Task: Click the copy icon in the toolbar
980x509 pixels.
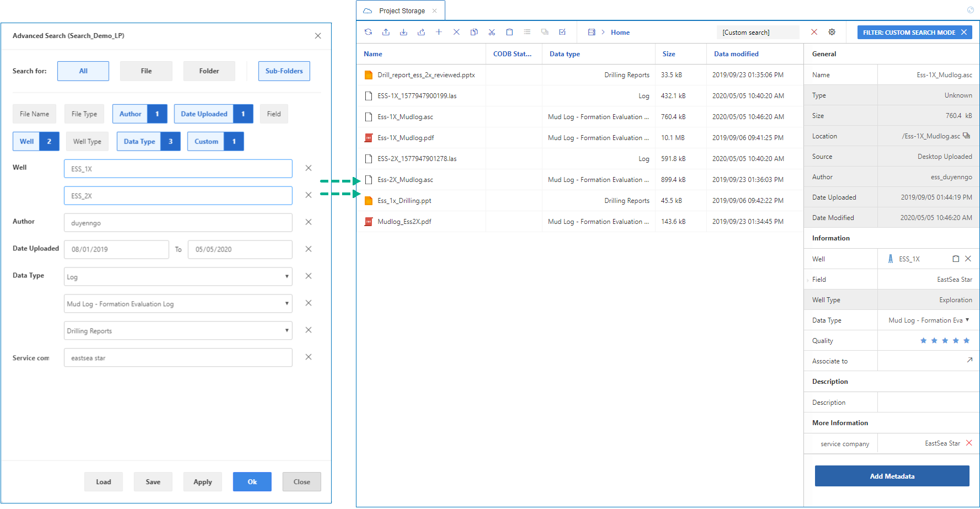Action: (474, 32)
